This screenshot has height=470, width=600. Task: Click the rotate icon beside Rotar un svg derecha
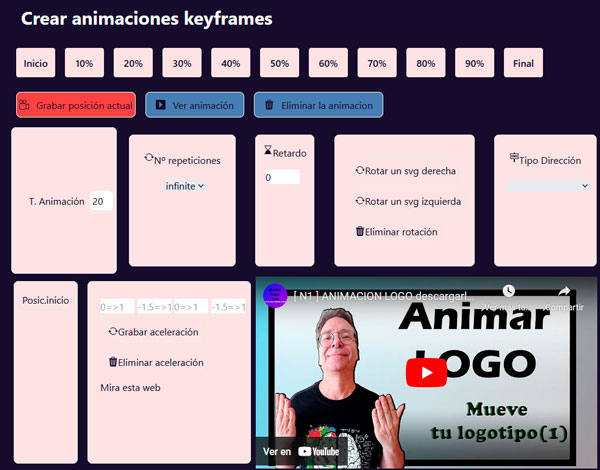tap(360, 170)
